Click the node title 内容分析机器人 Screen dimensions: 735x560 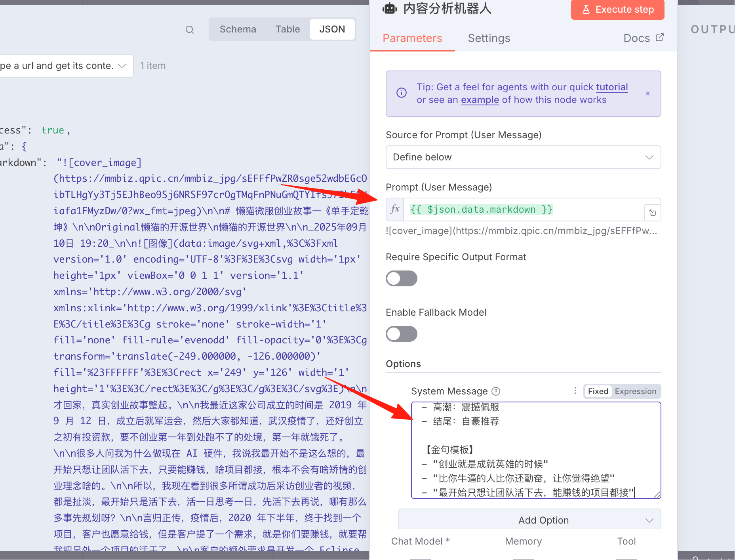click(x=447, y=8)
